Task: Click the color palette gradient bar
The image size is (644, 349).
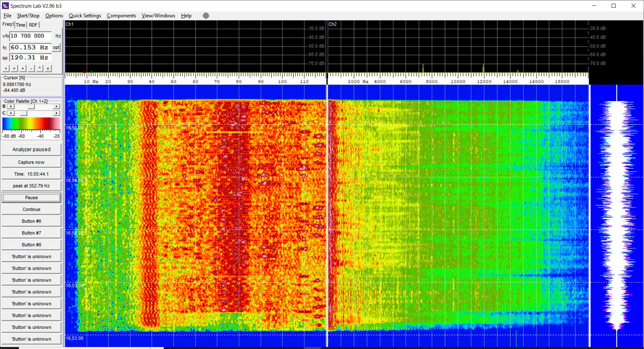Action: pos(31,124)
